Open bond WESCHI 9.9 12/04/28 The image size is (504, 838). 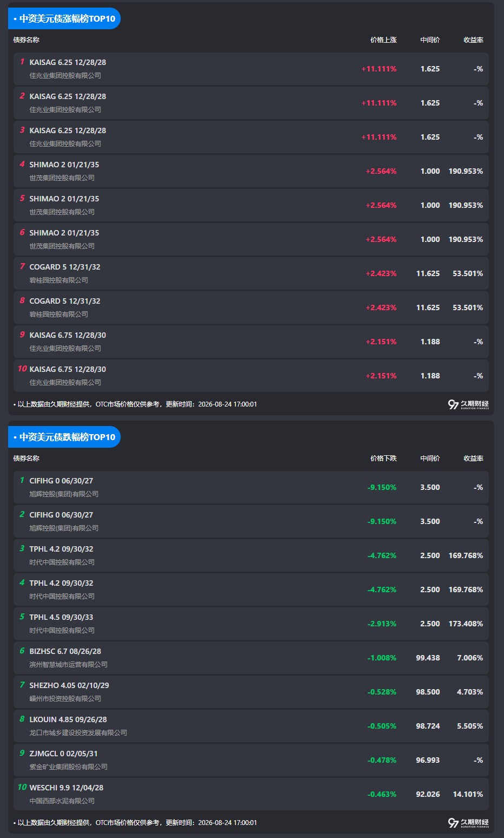[251, 794]
